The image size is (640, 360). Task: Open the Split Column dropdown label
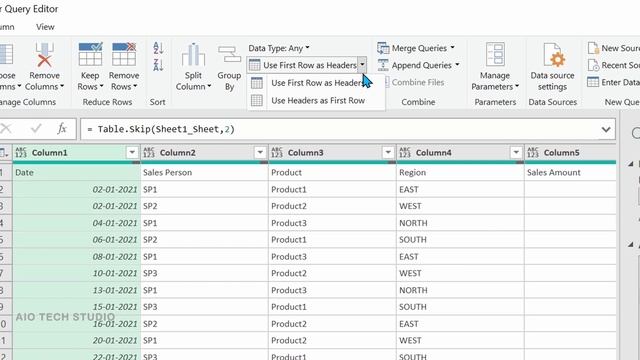tap(193, 81)
